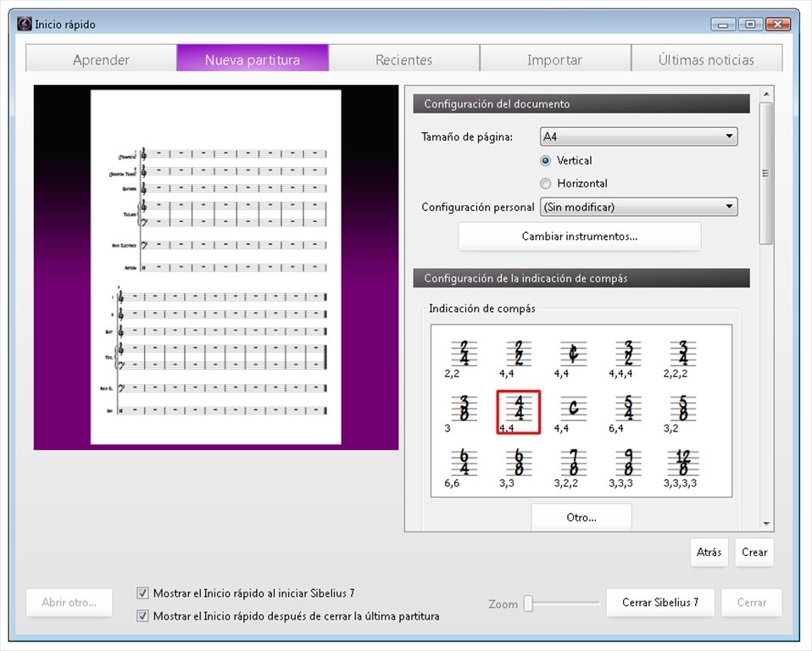Select the 6/4 time signature
The width and height of the screenshot is (812, 651).
pos(464,463)
